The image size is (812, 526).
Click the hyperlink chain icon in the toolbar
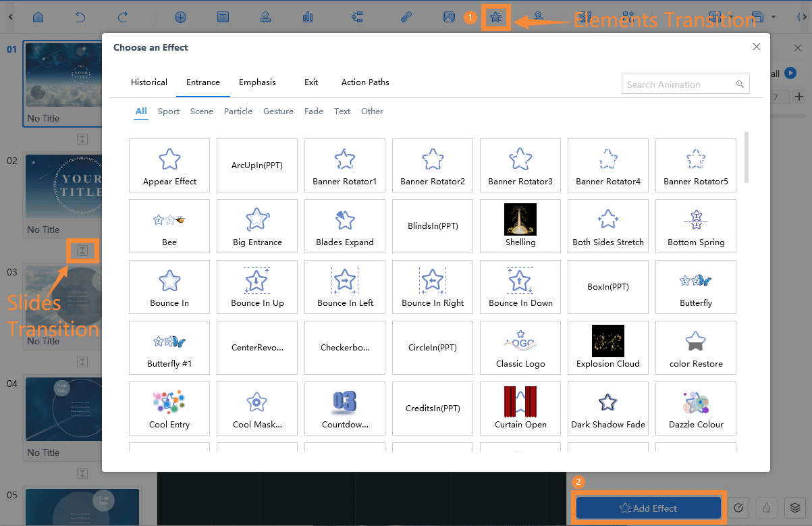(406, 17)
